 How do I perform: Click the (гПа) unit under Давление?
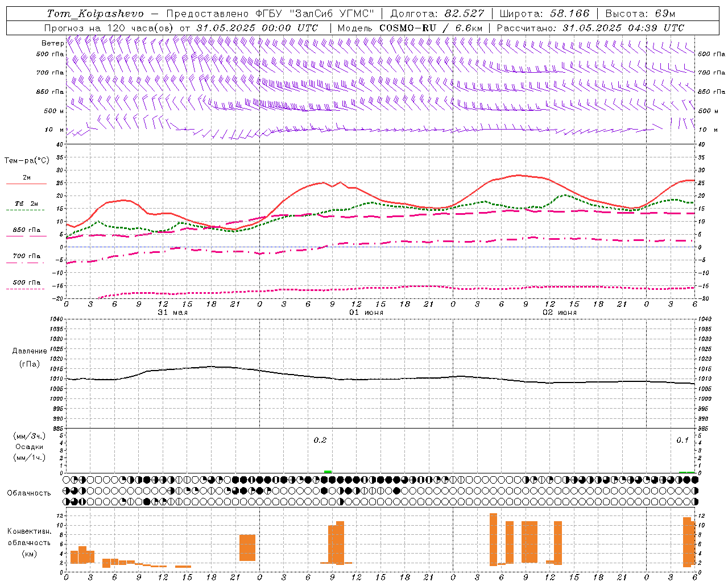29,364
